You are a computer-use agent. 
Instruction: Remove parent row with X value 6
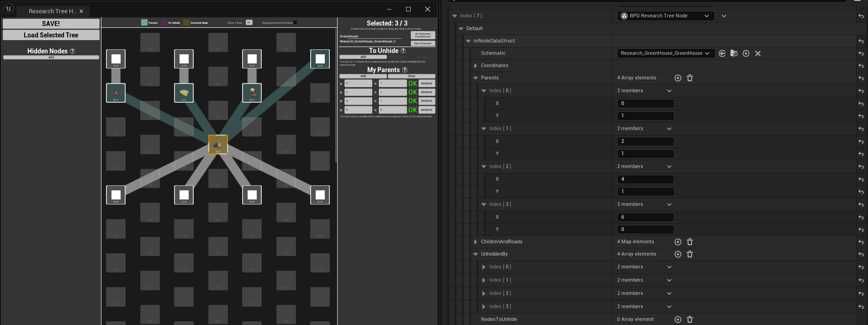(427, 110)
